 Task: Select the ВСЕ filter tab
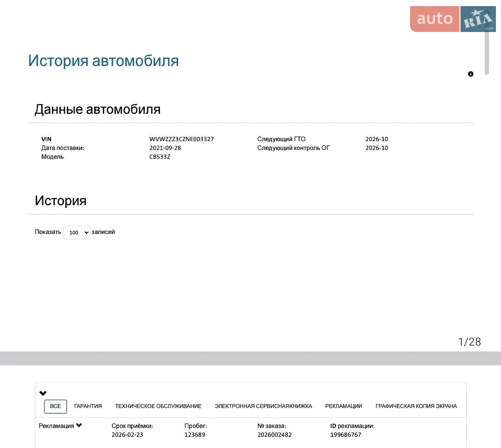click(x=55, y=406)
